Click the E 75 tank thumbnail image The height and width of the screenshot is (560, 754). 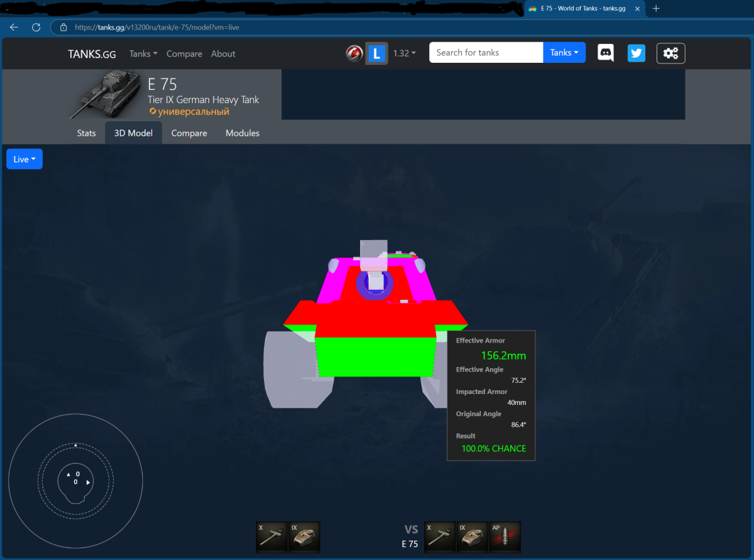pyautogui.click(x=105, y=94)
